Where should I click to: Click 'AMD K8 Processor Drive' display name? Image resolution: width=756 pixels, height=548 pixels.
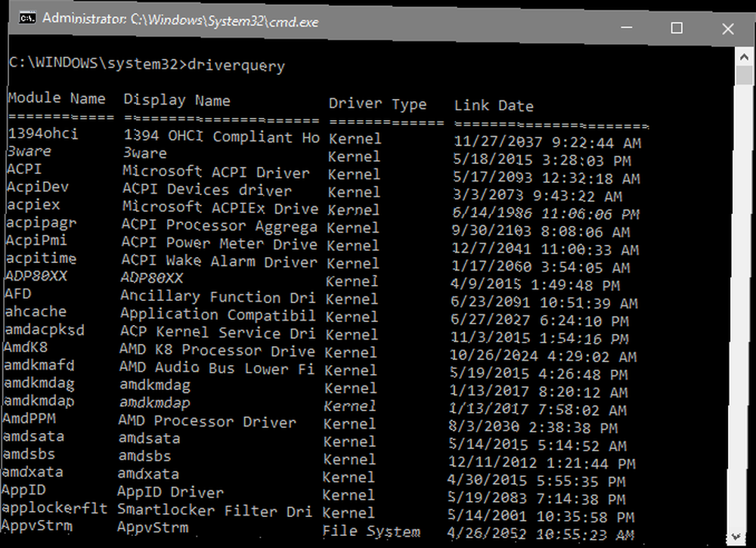coord(217,351)
